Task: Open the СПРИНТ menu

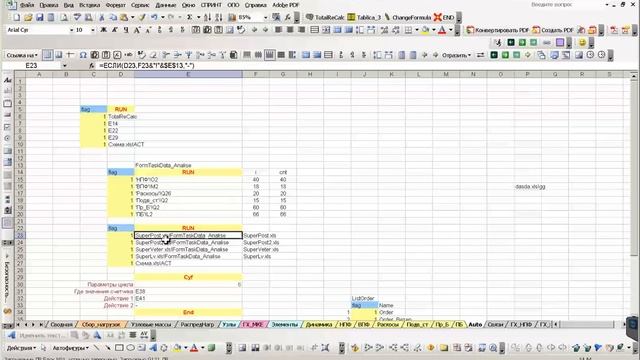Action: 211,5
